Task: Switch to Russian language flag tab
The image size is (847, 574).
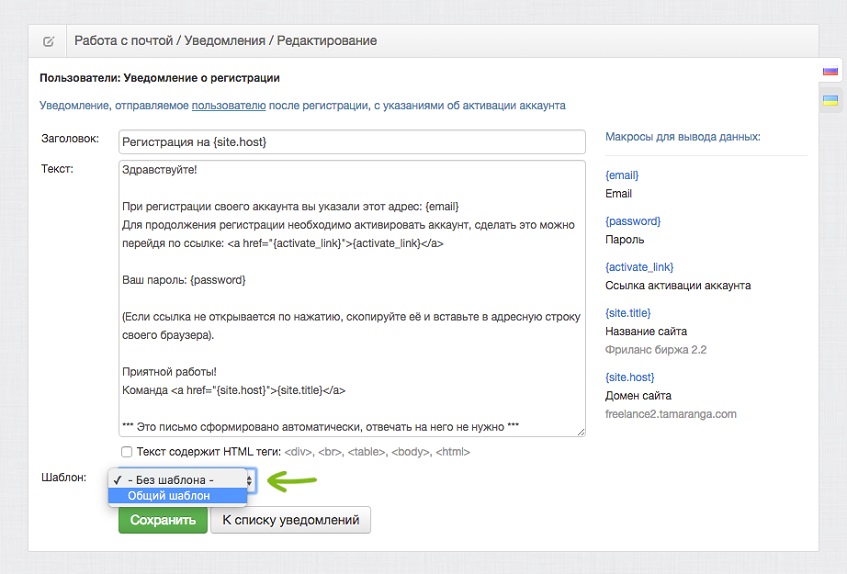Action: (x=830, y=71)
